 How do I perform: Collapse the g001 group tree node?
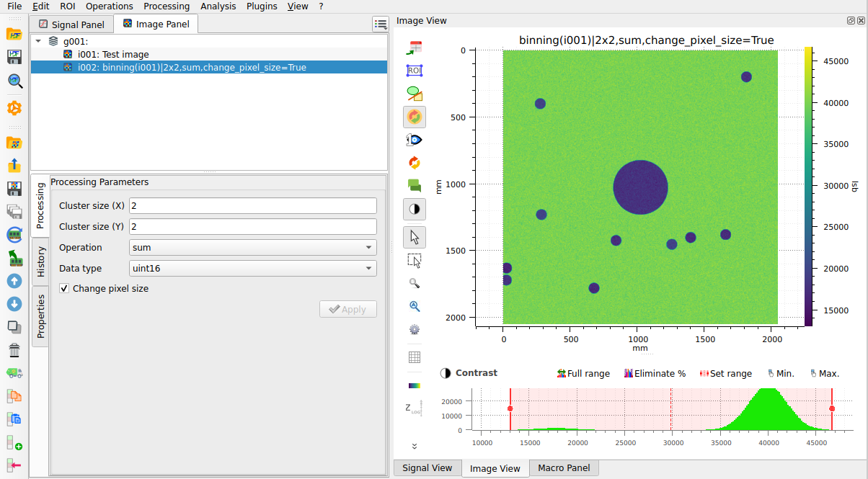pyautogui.click(x=38, y=41)
